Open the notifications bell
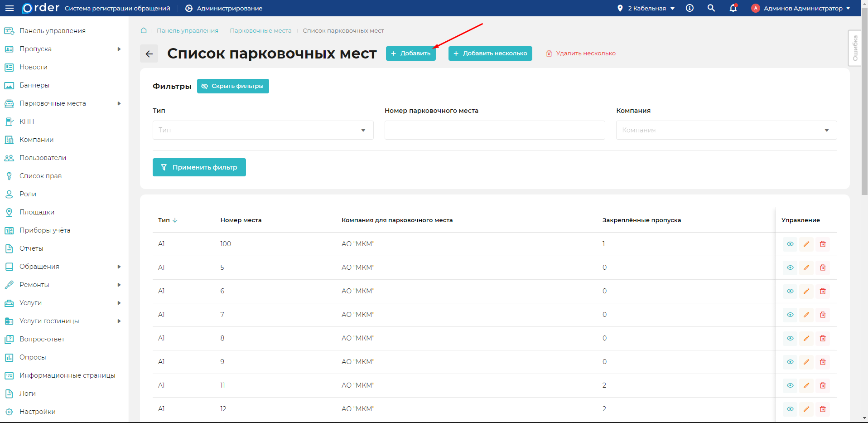This screenshot has width=868, height=423. 733,8
